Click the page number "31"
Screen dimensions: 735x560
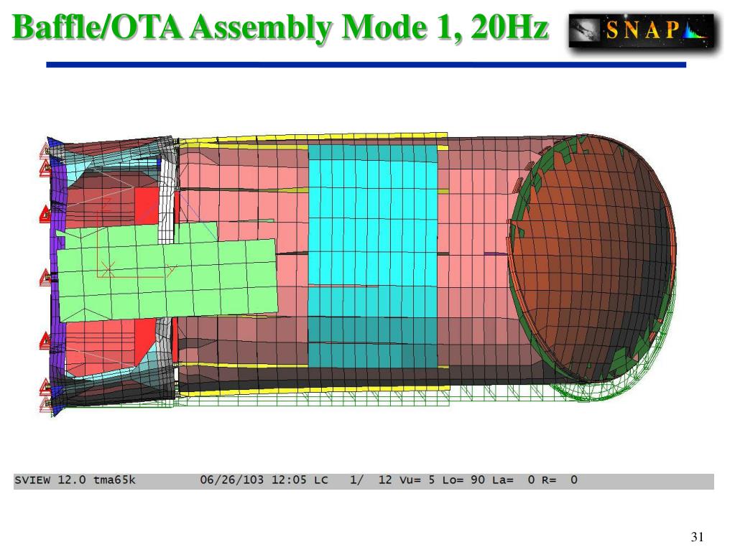click(697, 536)
